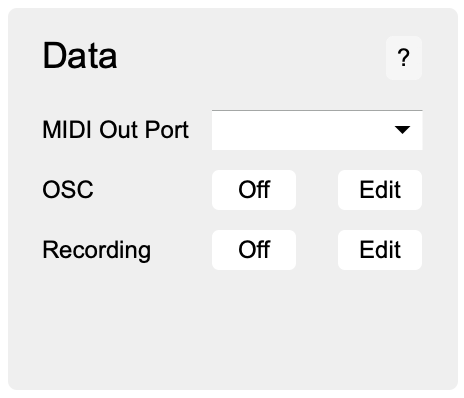Edit OSC configuration
The height and width of the screenshot is (398, 464).
380,190
